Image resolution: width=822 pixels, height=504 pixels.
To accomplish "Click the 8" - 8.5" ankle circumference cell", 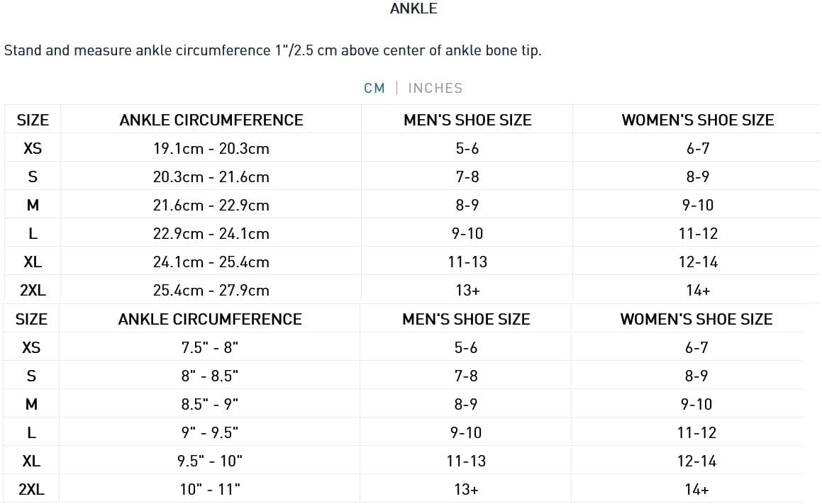I will [209, 376].
